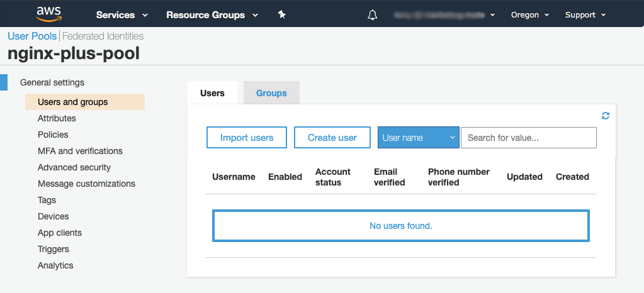Open the User name filter dropdown

click(x=419, y=138)
